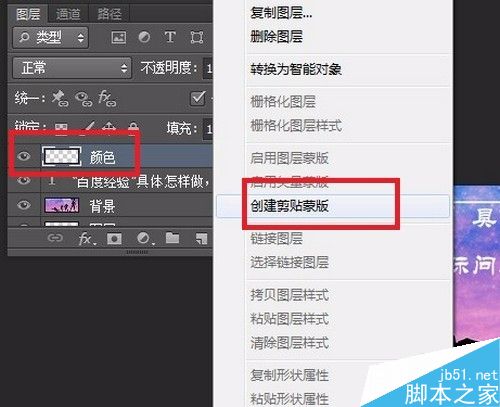This screenshot has height=407, width=500.
Task: Click the link layers icon
Action: pos(55,238)
